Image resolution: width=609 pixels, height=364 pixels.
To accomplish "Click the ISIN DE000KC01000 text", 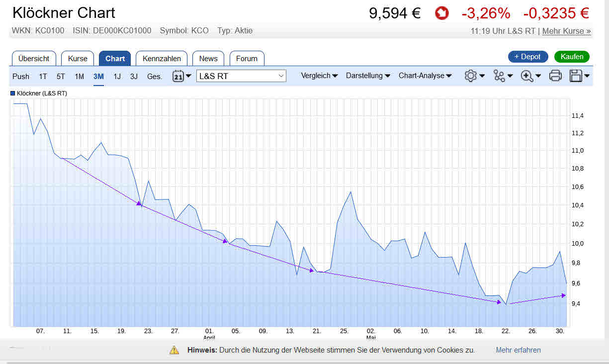I will (x=112, y=31).
